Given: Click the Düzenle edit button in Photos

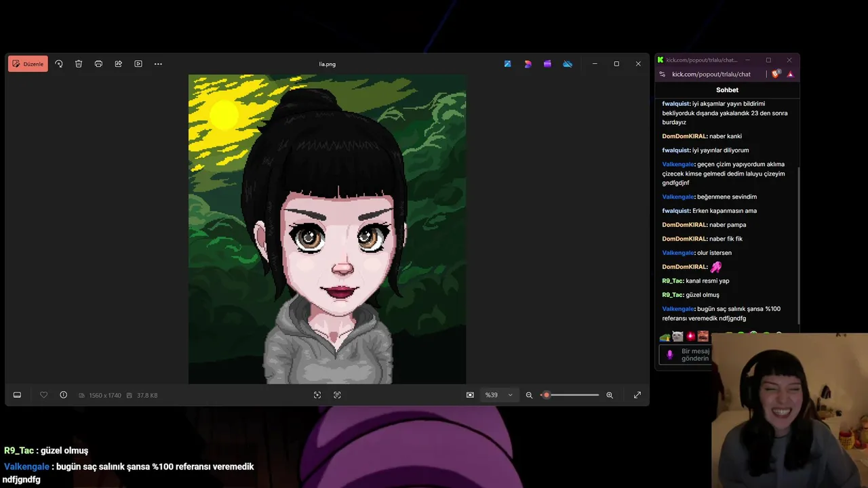Looking at the screenshot, I should [x=28, y=64].
